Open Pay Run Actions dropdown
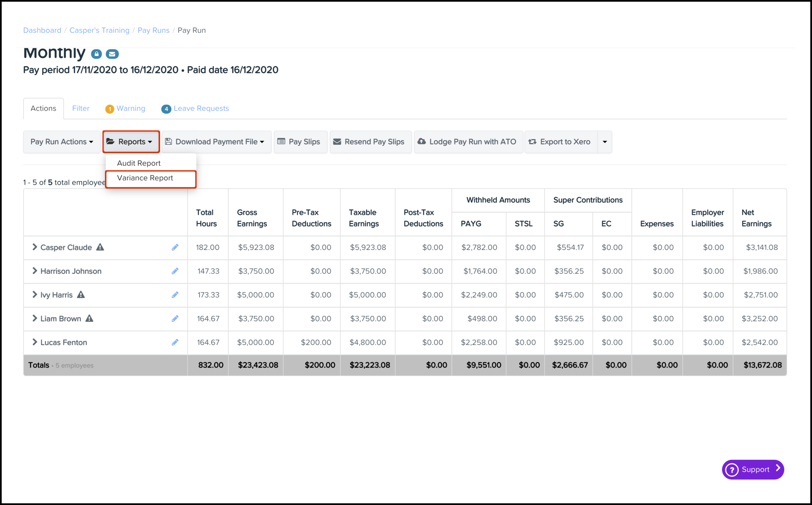Viewport: 812px width, 505px height. pyautogui.click(x=62, y=142)
